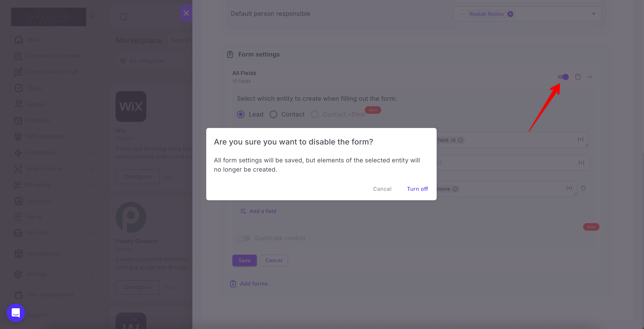The image size is (644, 329).
Task: Collapse the All Fields section chevron
Action: 590,77
